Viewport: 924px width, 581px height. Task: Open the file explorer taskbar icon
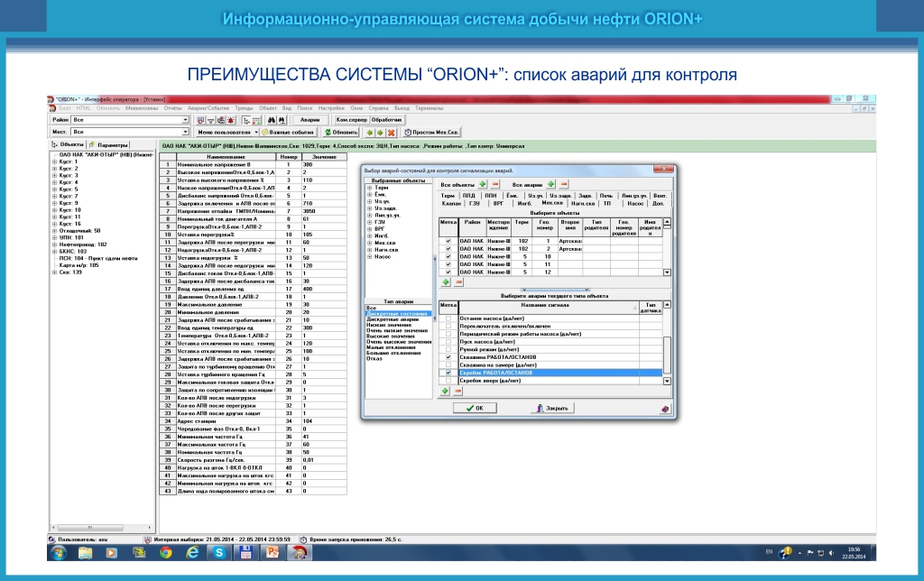pyautogui.click(x=86, y=553)
